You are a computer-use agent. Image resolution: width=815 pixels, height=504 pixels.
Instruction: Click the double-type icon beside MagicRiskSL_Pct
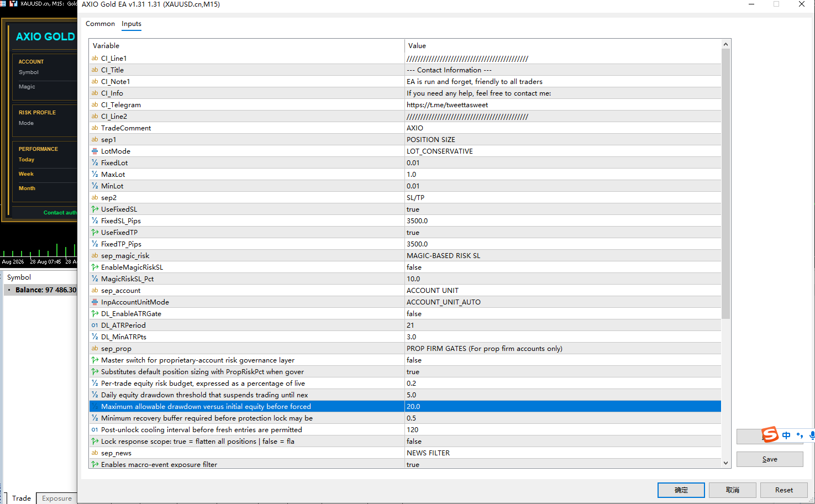(95, 279)
